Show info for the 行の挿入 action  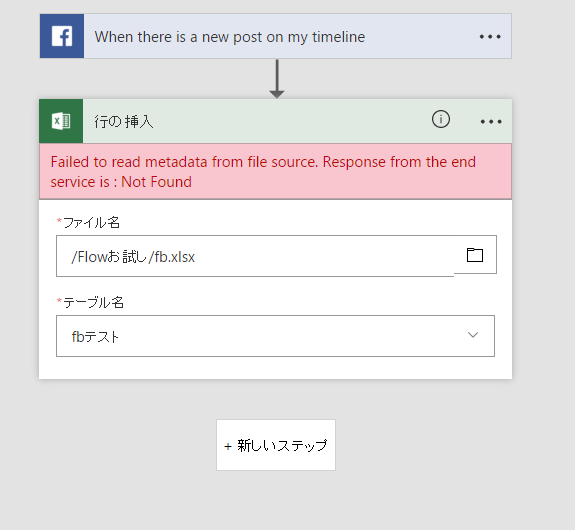440,119
